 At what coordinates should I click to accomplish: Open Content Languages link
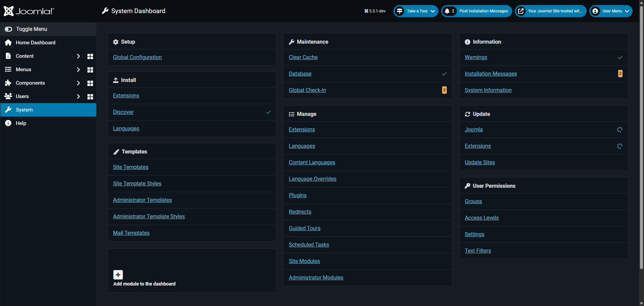(x=312, y=163)
